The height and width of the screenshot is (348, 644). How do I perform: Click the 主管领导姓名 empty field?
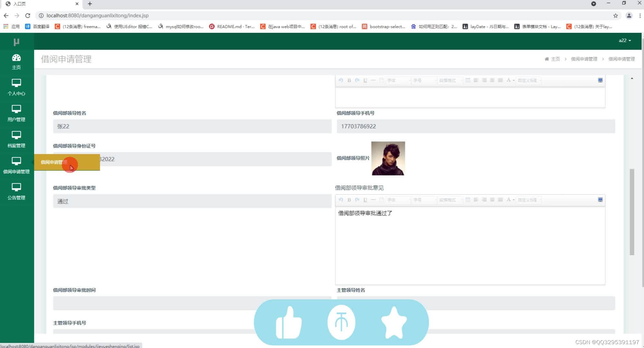[476, 303]
